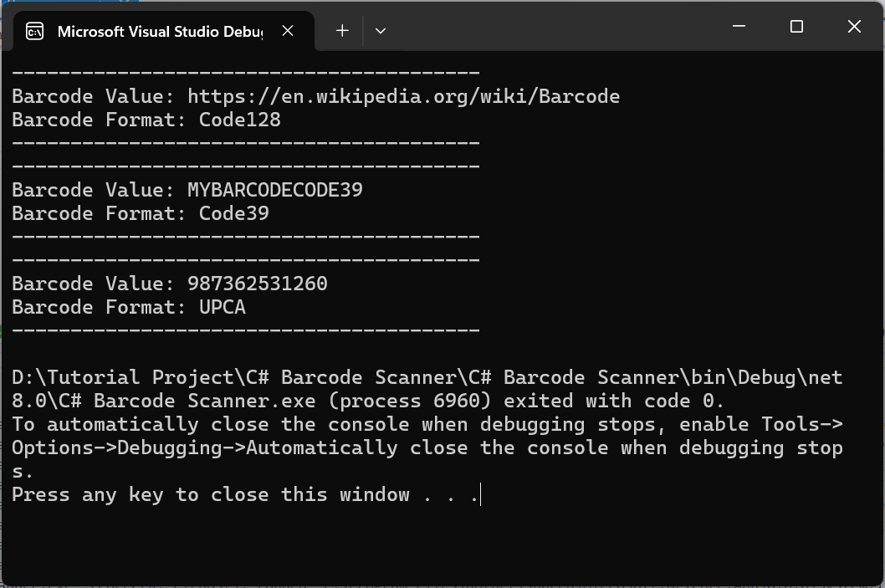
Task: Click the console icon in the tab
Action: click(x=35, y=32)
